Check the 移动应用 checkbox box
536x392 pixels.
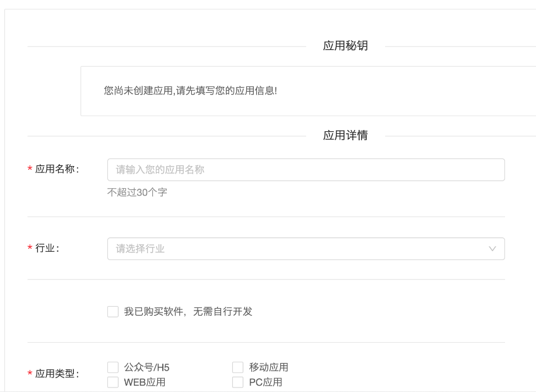[x=238, y=367]
